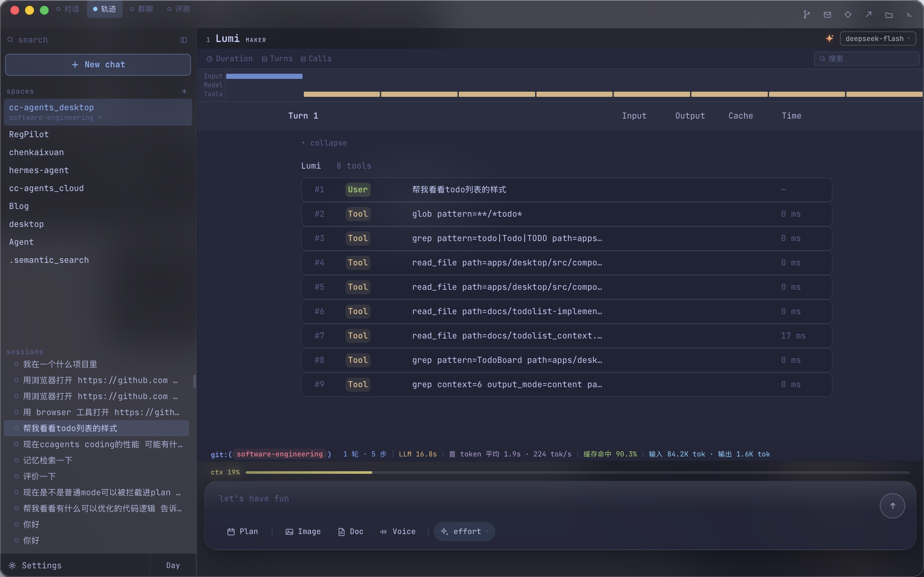The height and width of the screenshot is (577, 924).
Task: Open the folder icon in title bar
Action: click(889, 14)
